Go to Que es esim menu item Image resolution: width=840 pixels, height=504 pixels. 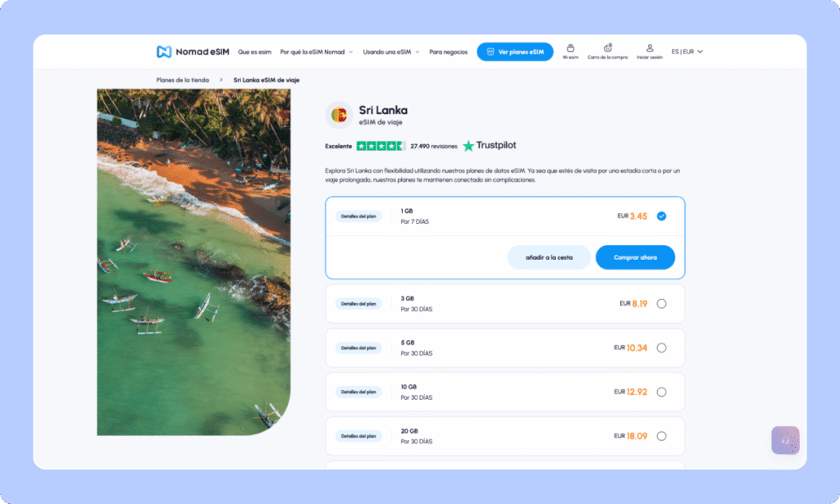coord(254,52)
